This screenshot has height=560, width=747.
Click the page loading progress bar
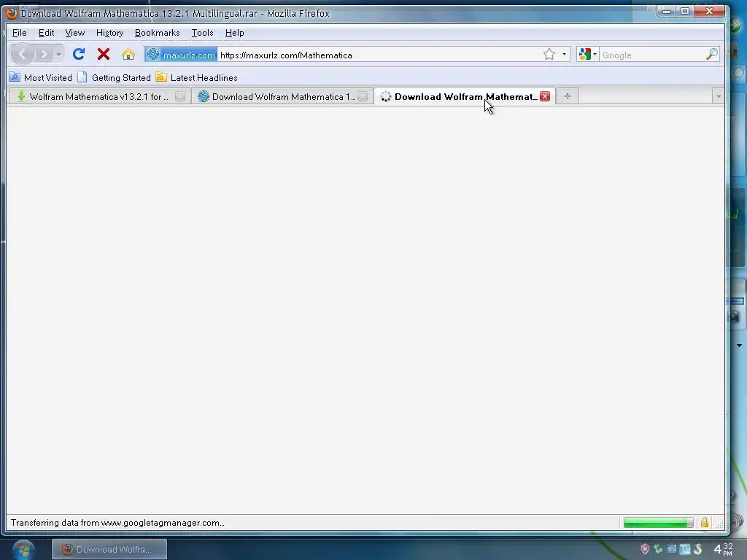(658, 523)
